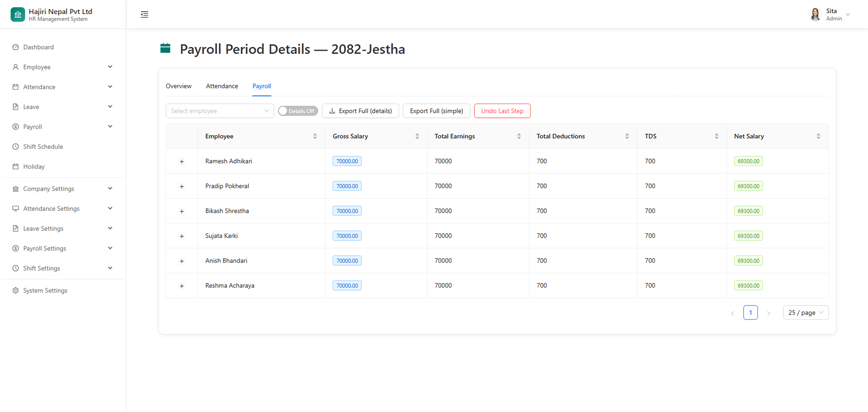The image size is (868, 412).
Task: Click the sidebar collapse menu icon
Action: coord(144,14)
